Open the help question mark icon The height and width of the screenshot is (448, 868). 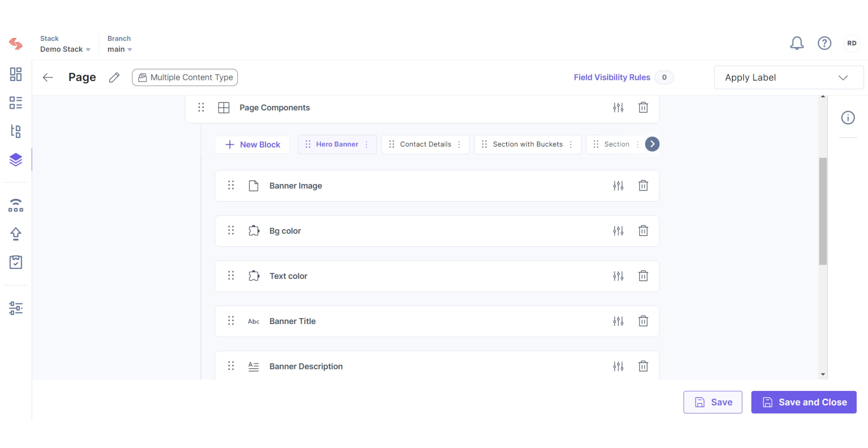tap(824, 43)
